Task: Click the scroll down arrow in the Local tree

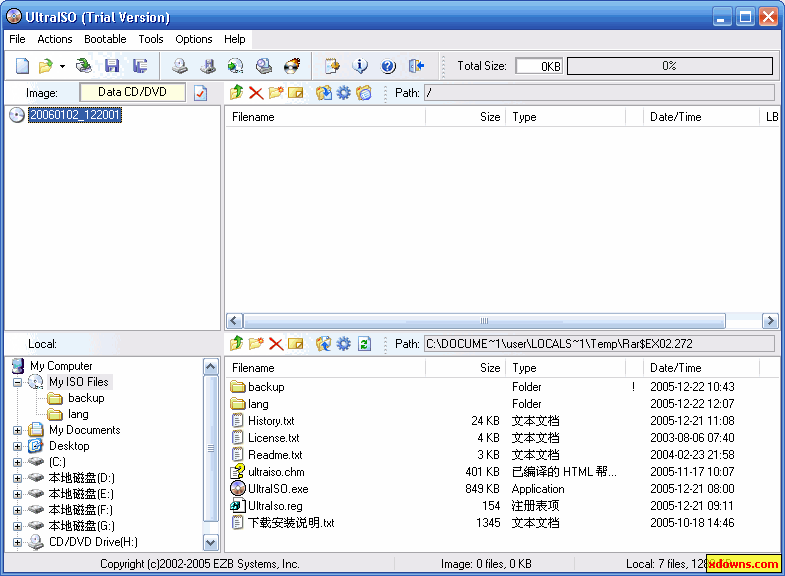Action: [211, 542]
